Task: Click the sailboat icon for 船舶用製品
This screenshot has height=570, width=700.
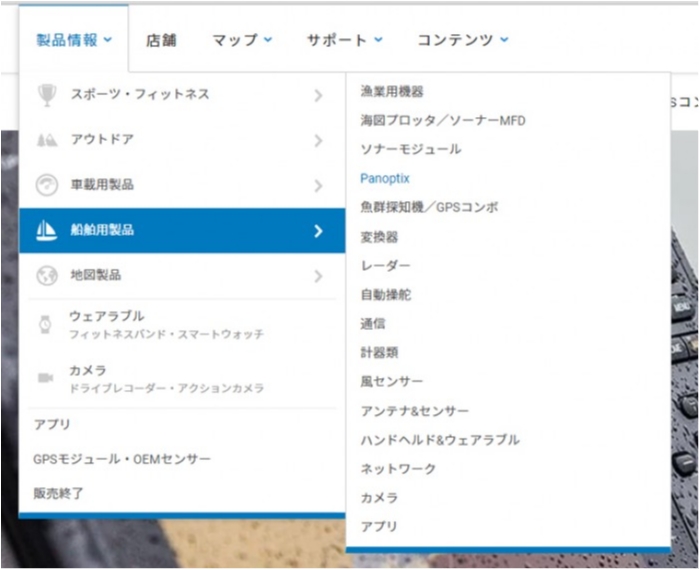Action: tap(46, 230)
